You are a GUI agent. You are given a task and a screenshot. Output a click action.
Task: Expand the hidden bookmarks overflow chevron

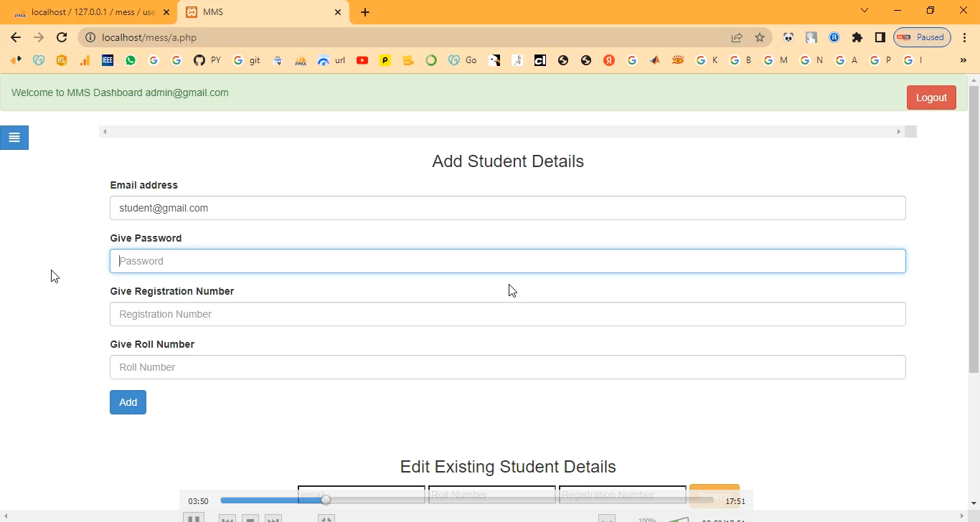(x=963, y=61)
